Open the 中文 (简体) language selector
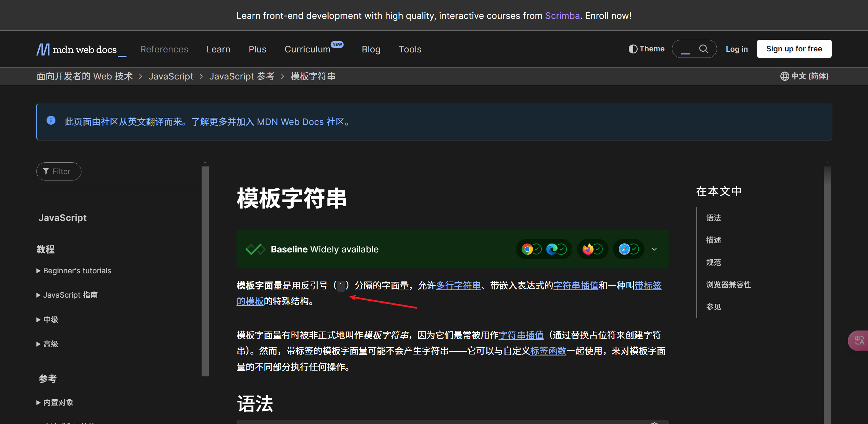The image size is (868, 424). tap(804, 76)
